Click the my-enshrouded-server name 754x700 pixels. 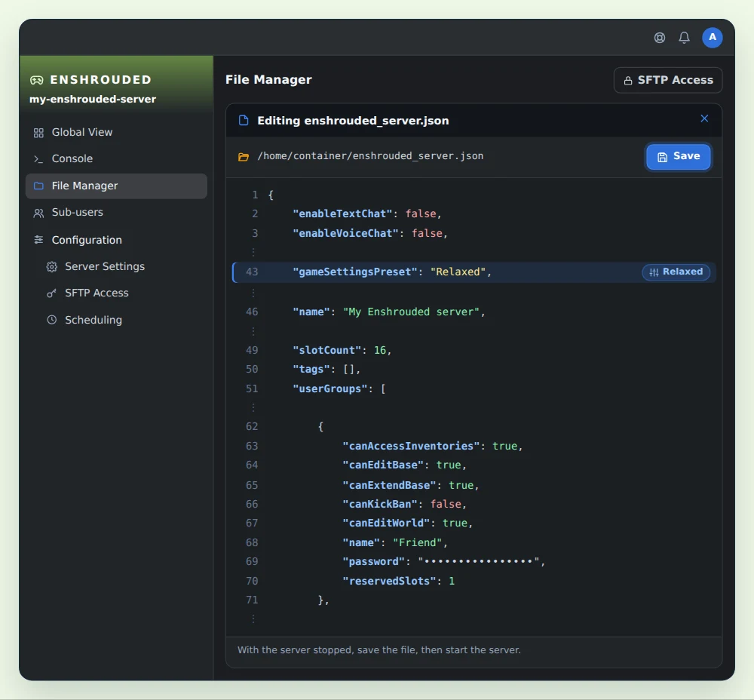(x=93, y=99)
